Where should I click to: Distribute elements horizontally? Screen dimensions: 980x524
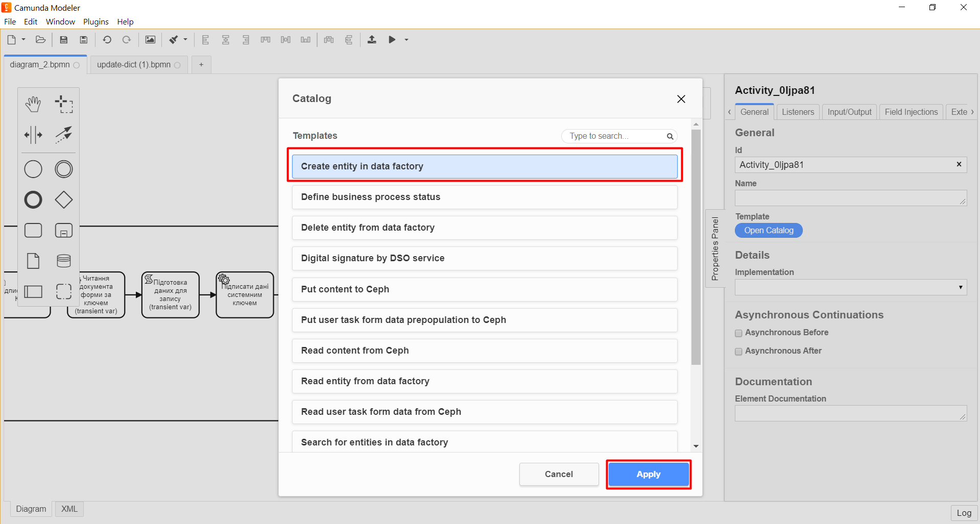pos(329,40)
